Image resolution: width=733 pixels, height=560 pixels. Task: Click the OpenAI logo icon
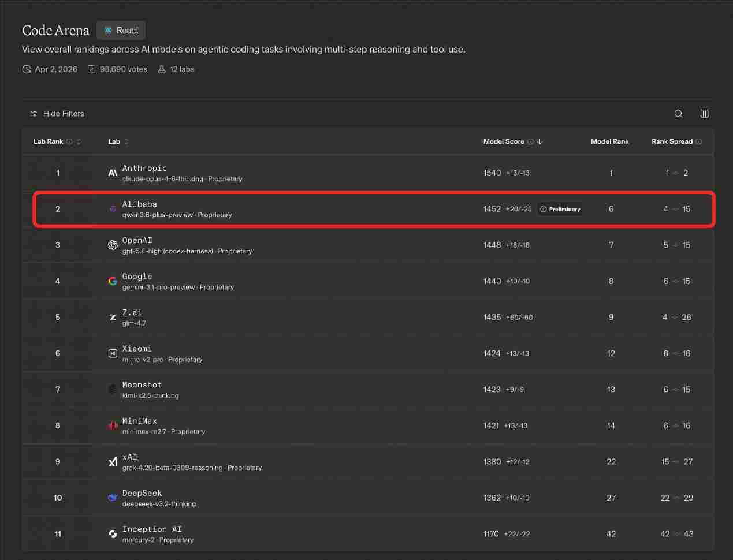coord(113,245)
